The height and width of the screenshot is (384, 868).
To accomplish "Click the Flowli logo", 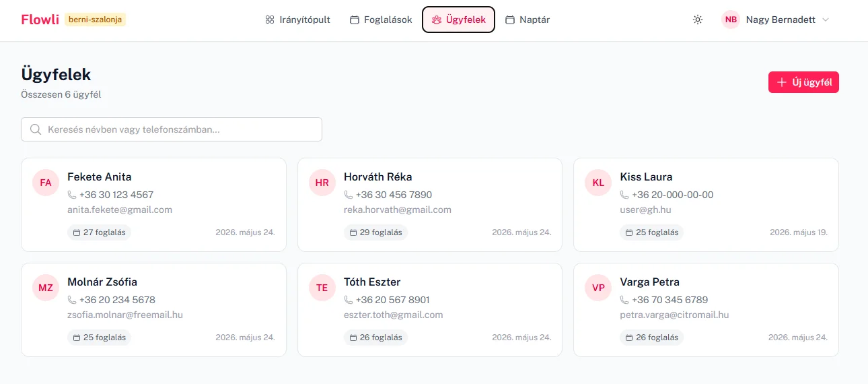I will (40, 20).
